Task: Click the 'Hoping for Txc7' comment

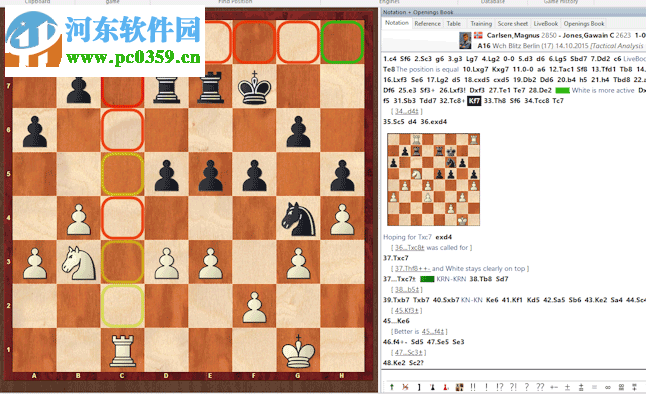Action: click(x=407, y=237)
